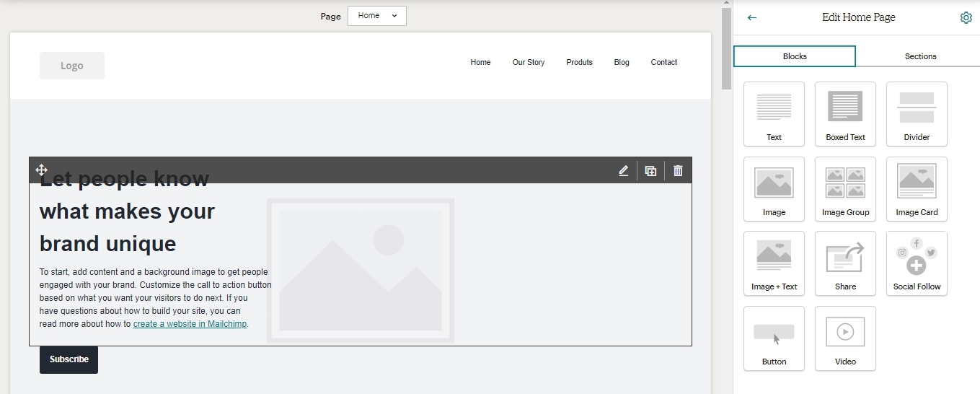Viewport: 980px width, 394px height.
Task: Switch to the Blocks tab
Action: (795, 56)
